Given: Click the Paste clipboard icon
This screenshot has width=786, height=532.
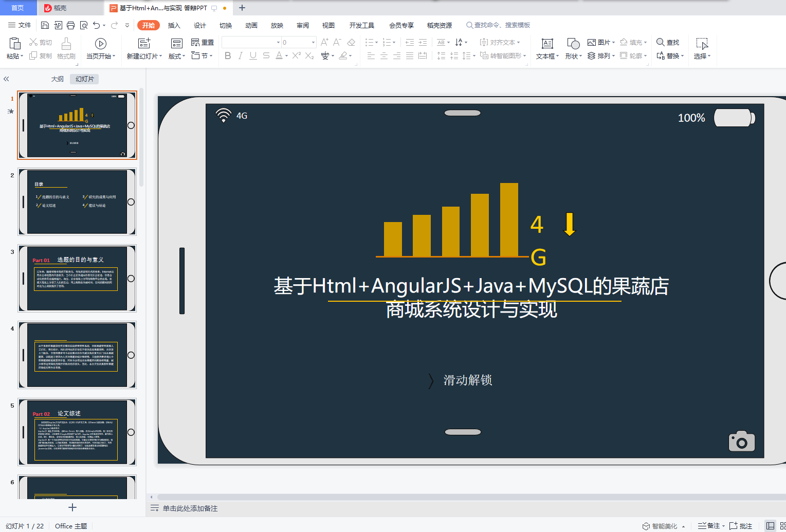Looking at the screenshot, I should pos(15,43).
